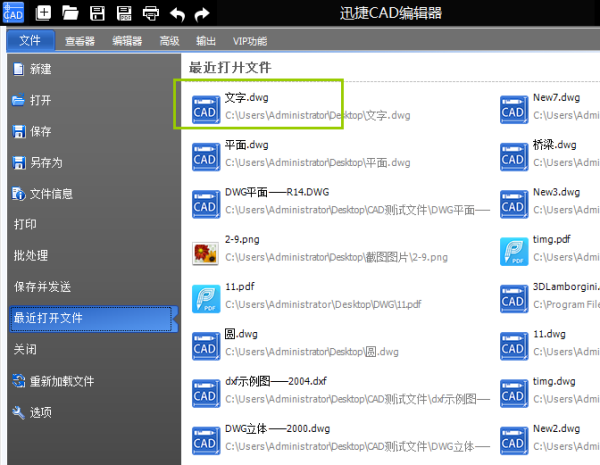Viewport: 600px width, 465px height.
Task: Open recent file New3.dwg by name
Action: tap(557, 192)
